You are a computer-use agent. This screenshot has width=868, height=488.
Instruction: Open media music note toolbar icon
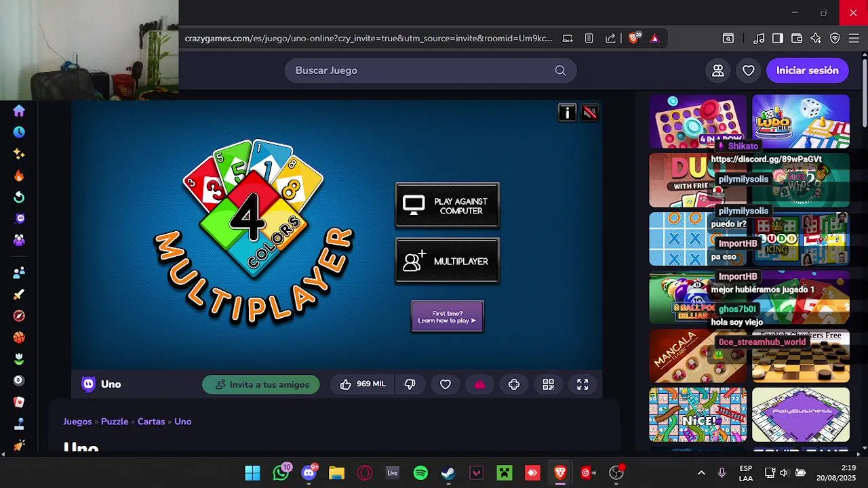(x=759, y=39)
